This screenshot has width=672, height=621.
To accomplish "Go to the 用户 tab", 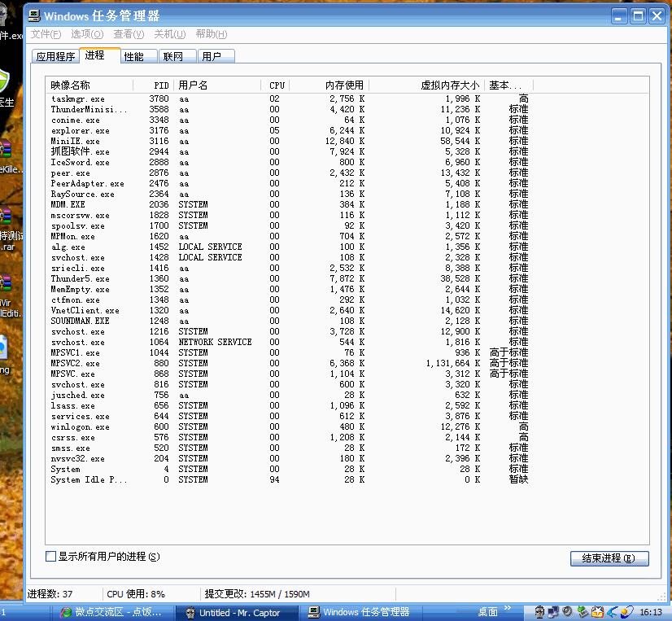I will click(216, 56).
